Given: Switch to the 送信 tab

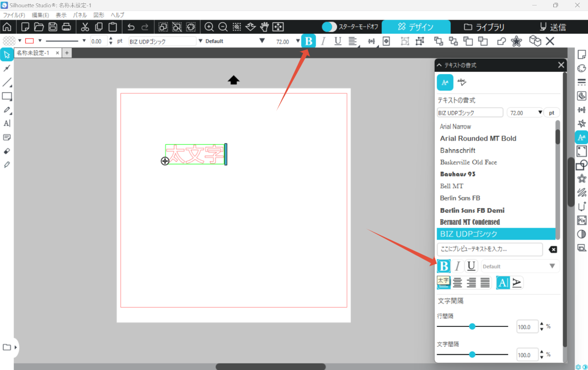Looking at the screenshot, I should pyautogui.click(x=553, y=27).
